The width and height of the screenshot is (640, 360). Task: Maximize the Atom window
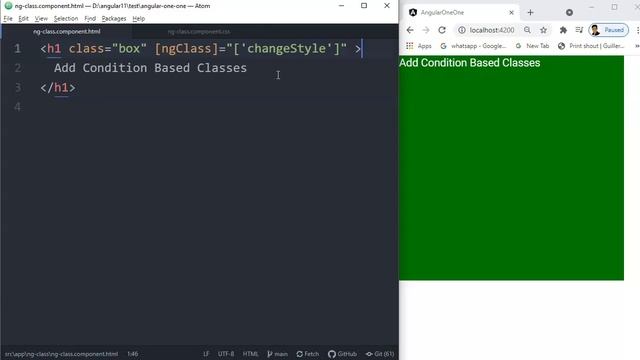364,6
